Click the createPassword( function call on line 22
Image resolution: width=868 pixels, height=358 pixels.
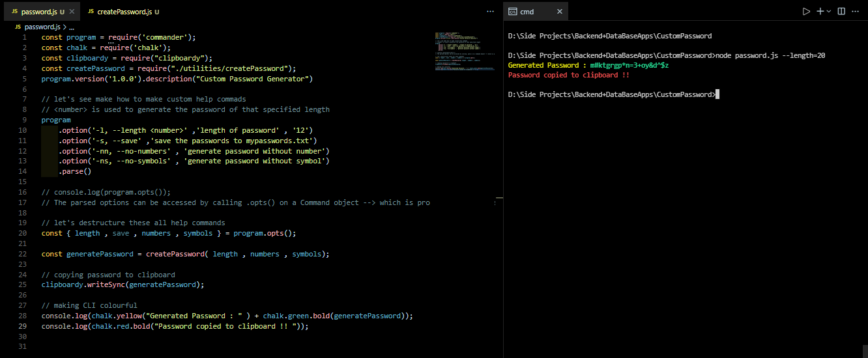pyautogui.click(x=177, y=254)
